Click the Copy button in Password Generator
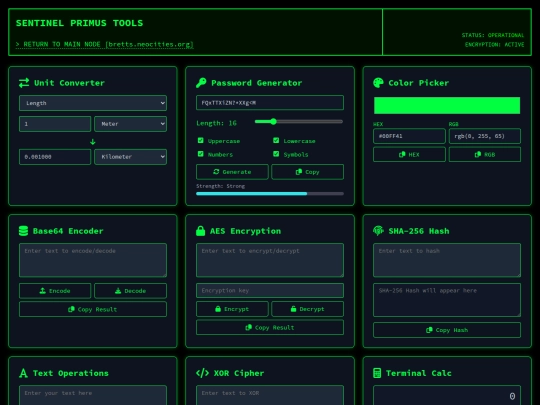The width and height of the screenshot is (540, 405). point(308,172)
